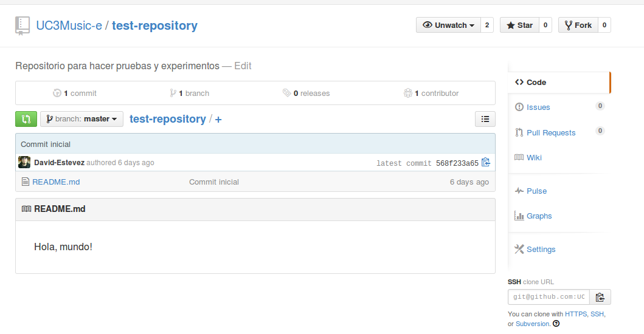The height and width of the screenshot is (334, 644).
Task: Click the repository book icon beside UC3Music-e
Action: coord(23,26)
